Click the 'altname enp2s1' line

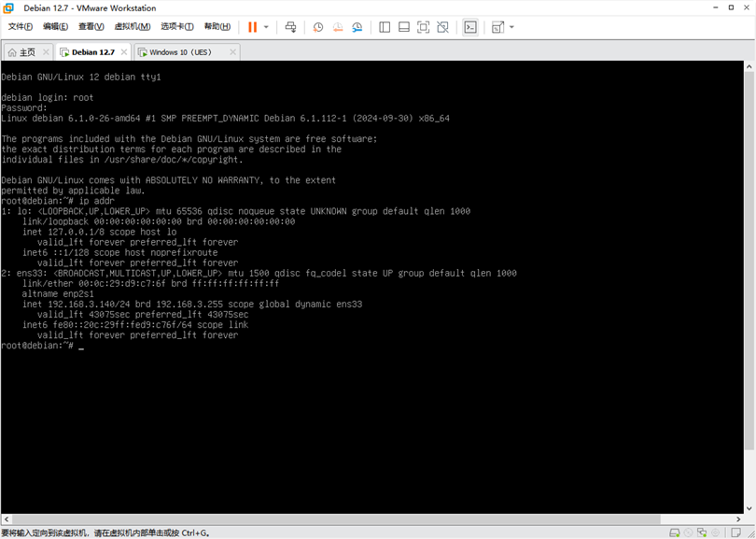[x=58, y=294]
